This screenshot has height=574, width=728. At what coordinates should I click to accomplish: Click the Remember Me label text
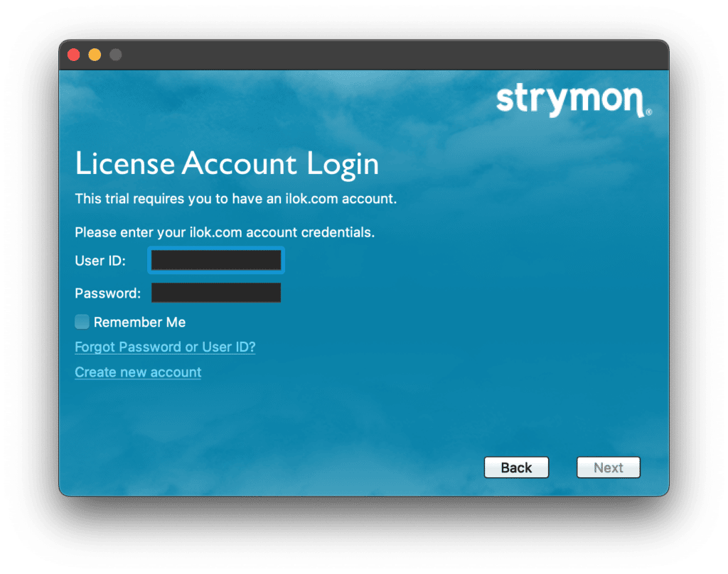click(x=140, y=322)
